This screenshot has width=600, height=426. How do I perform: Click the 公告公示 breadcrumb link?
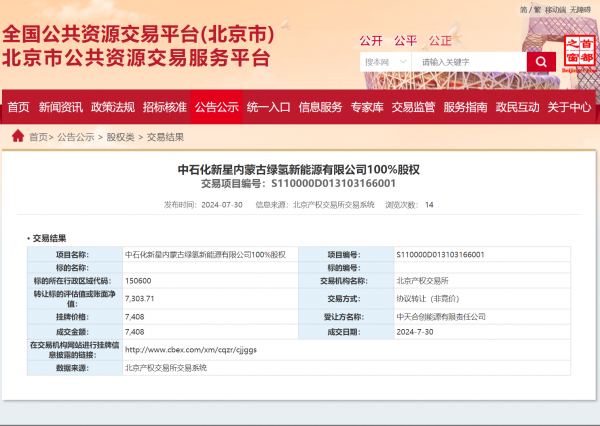pos(76,137)
